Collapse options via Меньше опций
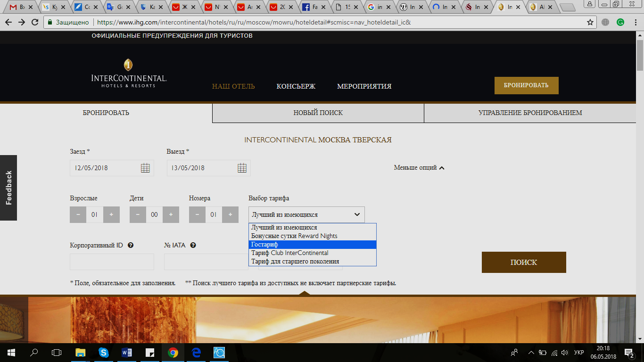The width and height of the screenshot is (644, 362). click(x=419, y=168)
